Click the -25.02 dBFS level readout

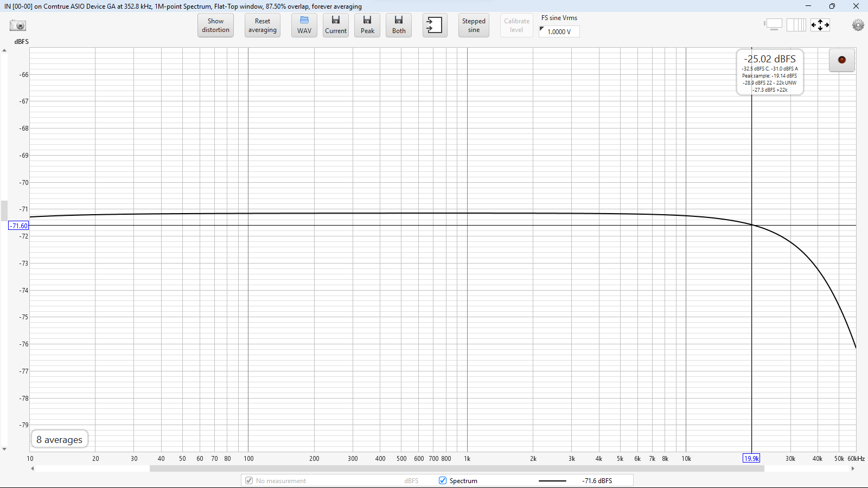[x=769, y=59]
